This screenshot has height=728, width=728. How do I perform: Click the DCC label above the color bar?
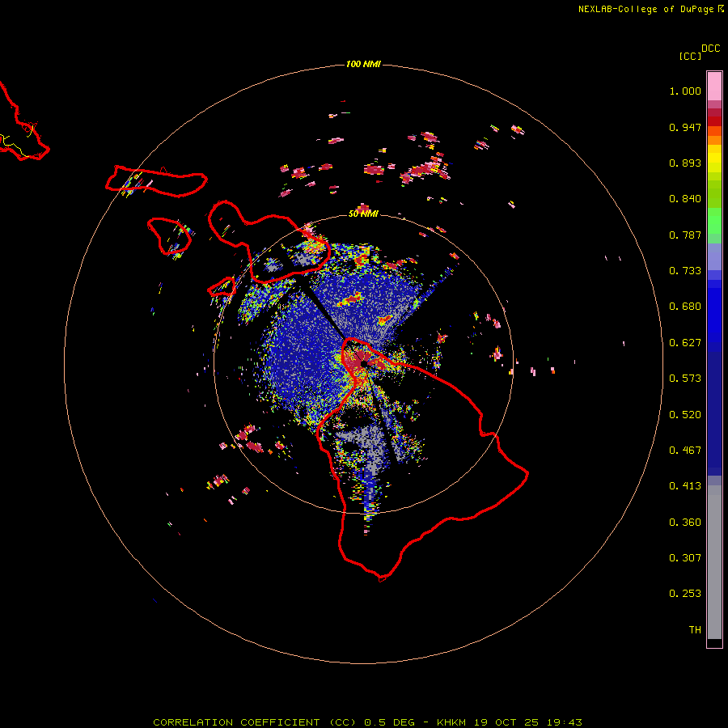click(710, 49)
